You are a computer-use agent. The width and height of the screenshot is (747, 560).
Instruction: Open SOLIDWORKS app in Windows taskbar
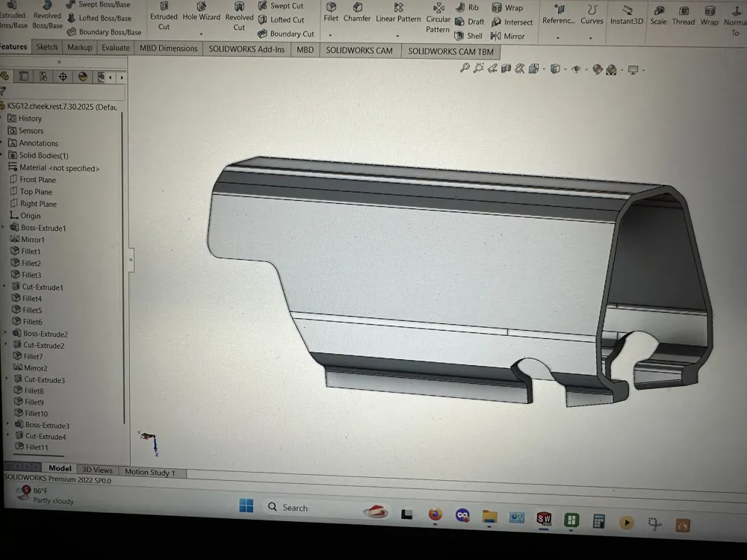pyautogui.click(x=544, y=519)
